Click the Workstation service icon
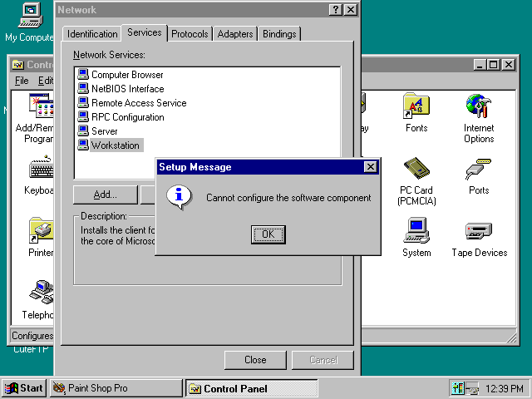The image size is (532, 399). [x=83, y=145]
